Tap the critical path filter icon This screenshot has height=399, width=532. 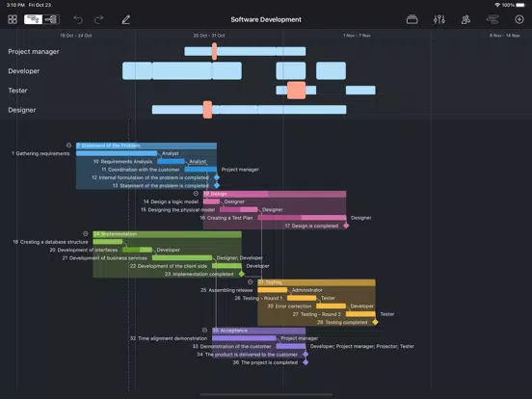pyautogui.click(x=492, y=19)
